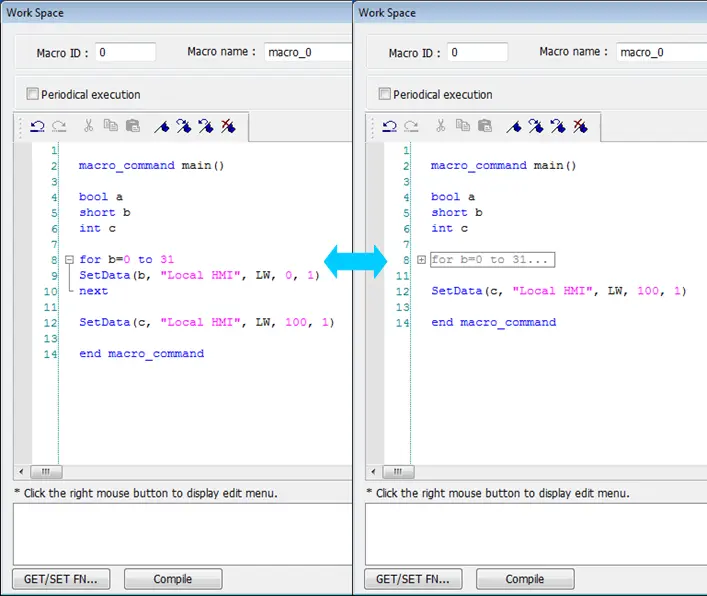Click Compile button in left panel
707x596 pixels.
pos(173,579)
